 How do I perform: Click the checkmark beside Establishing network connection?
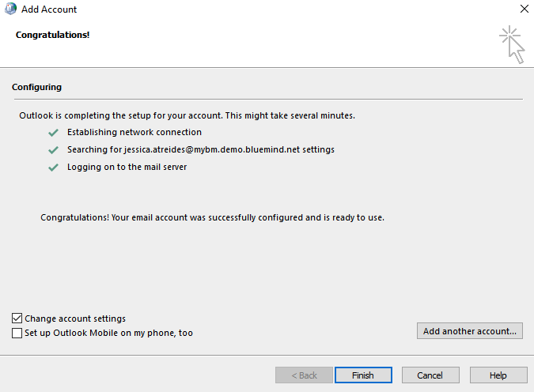coord(53,132)
